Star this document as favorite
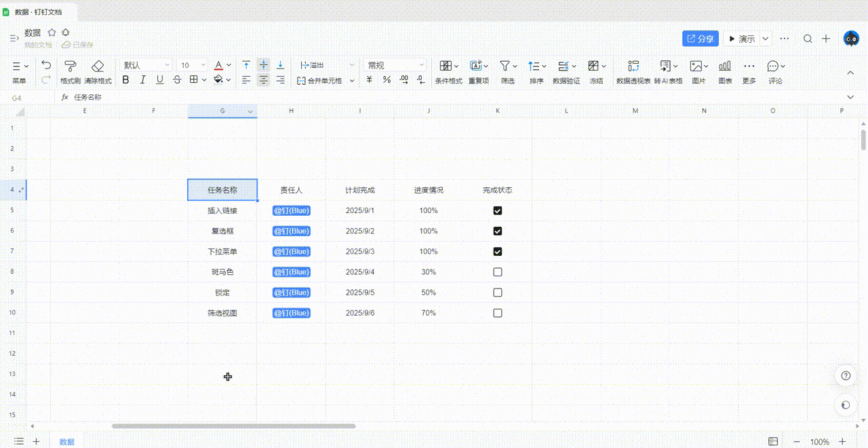The image size is (868, 448). click(52, 33)
